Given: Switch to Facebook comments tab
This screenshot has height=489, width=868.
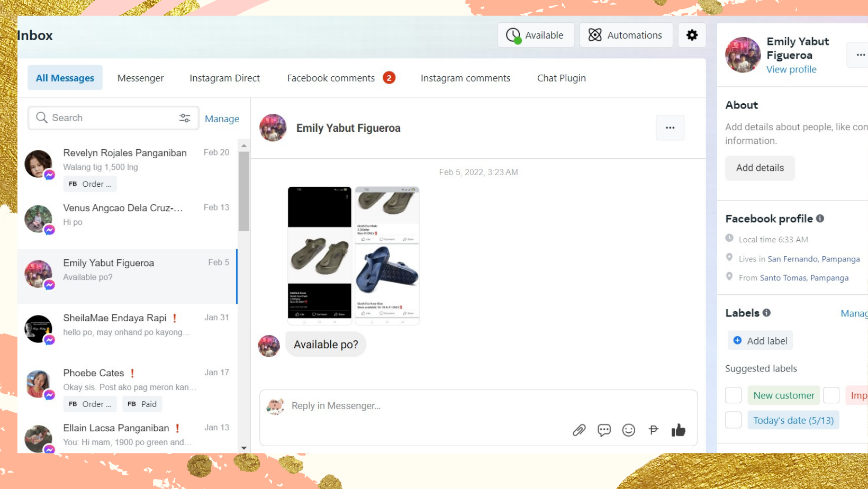Looking at the screenshot, I should [331, 78].
